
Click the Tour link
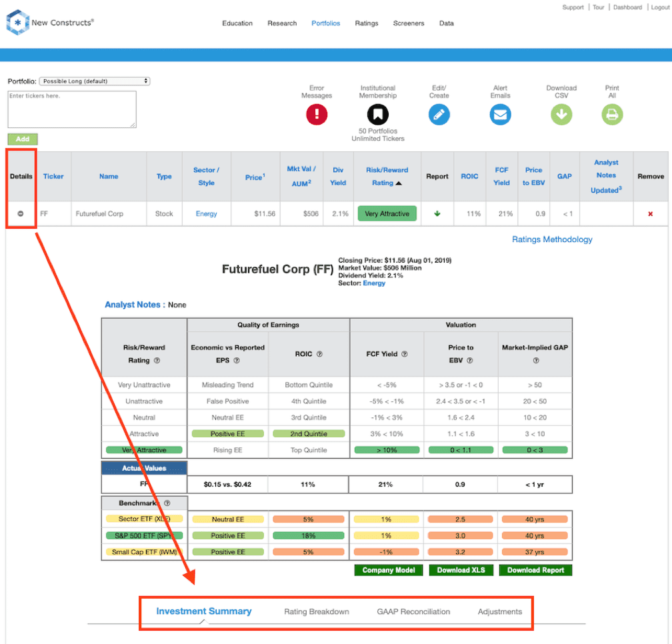598,7
